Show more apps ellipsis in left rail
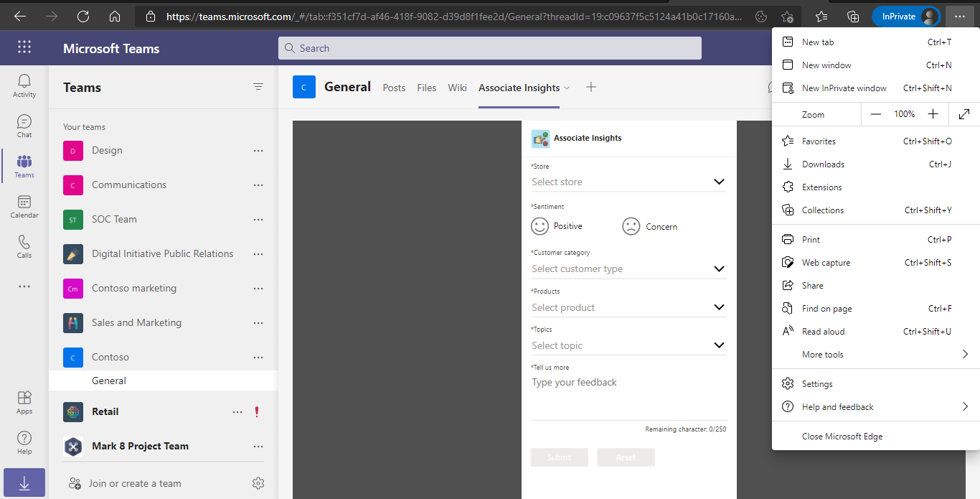This screenshot has height=499, width=980. (x=24, y=286)
